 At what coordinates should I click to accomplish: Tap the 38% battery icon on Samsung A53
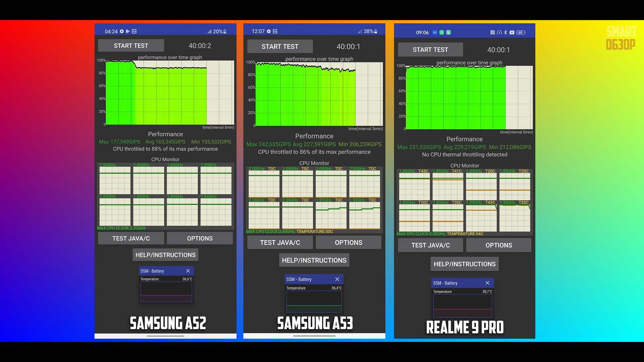point(376,31)
